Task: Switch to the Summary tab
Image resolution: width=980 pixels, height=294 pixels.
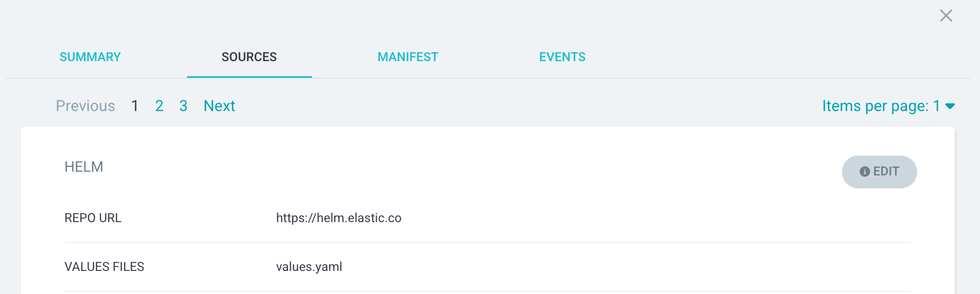Action: pos(90,57)
